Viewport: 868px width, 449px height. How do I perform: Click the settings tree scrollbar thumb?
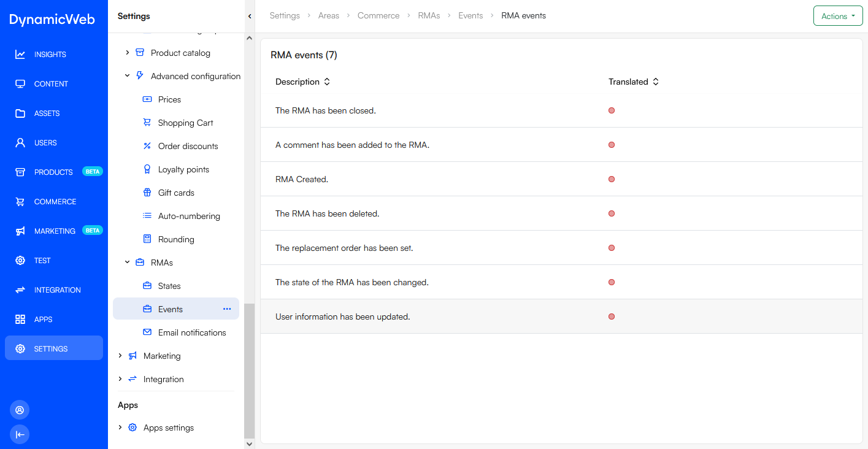(x=249, y=370)
